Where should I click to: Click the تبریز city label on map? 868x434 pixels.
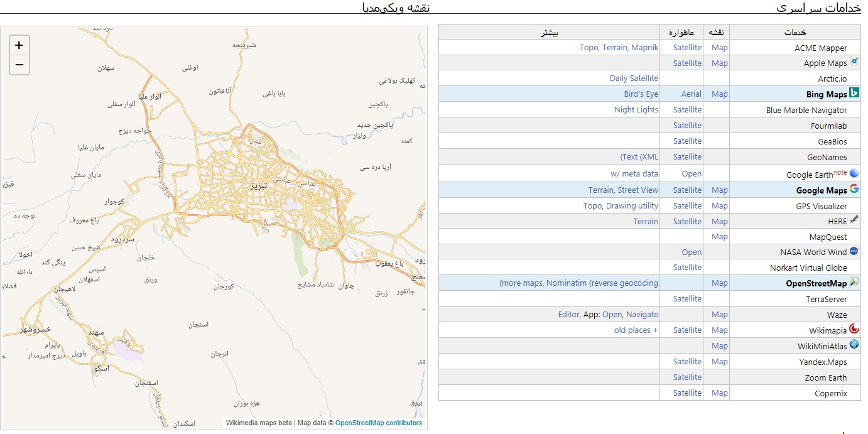click(258, 187)
